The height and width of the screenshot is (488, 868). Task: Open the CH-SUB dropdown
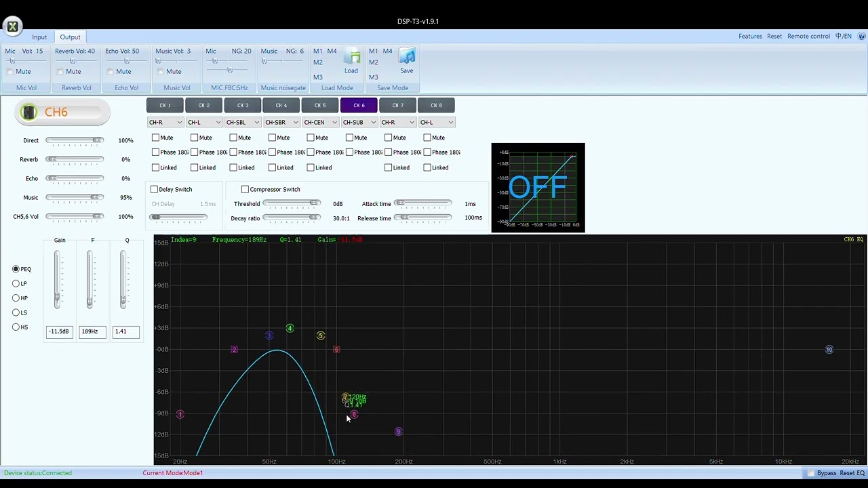point(359,122)
